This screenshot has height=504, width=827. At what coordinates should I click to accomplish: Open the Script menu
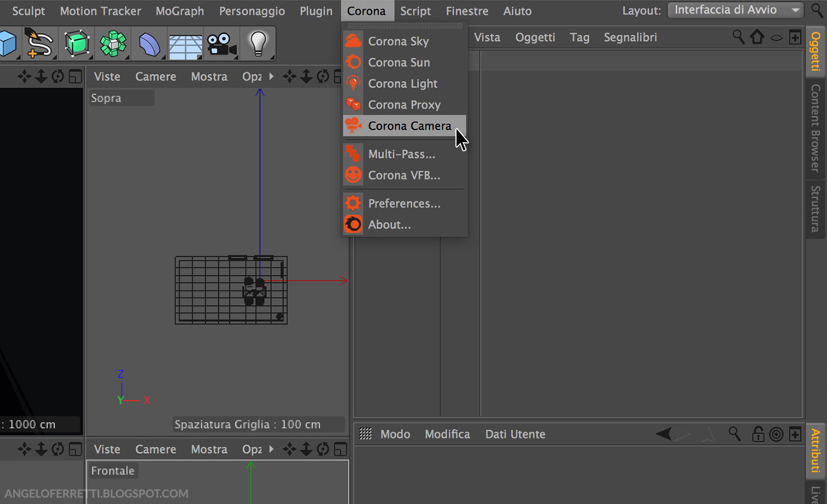pyautogui.click(x=416, y=11)
